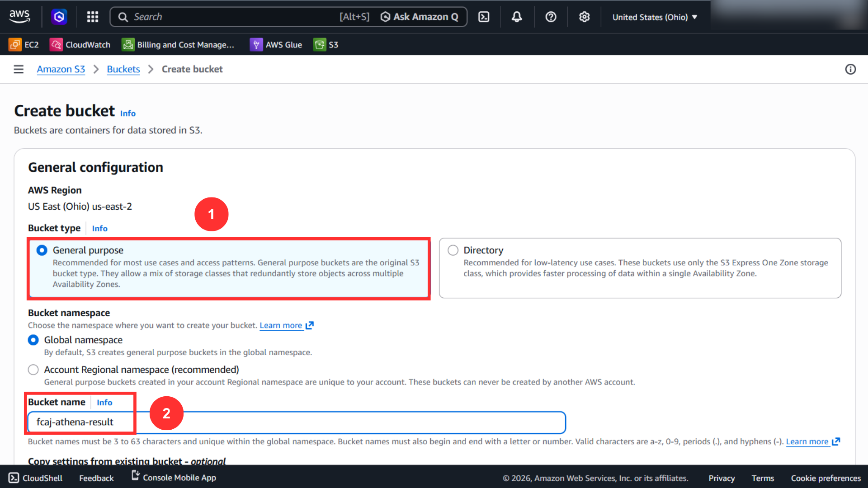This screenshot has height=488, width=868.
Task: Open the services grid menu
Action: [93, 17]
